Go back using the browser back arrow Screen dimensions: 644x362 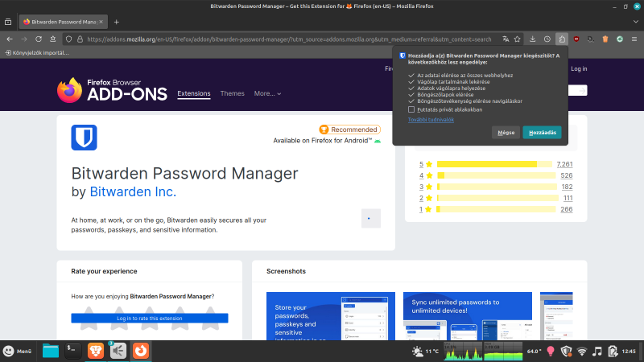click(x=10, y=39)
